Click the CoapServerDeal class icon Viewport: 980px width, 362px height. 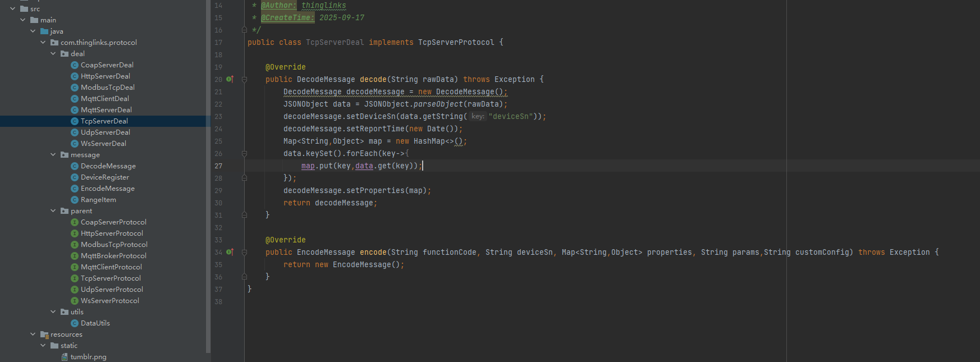coord(75,65)
